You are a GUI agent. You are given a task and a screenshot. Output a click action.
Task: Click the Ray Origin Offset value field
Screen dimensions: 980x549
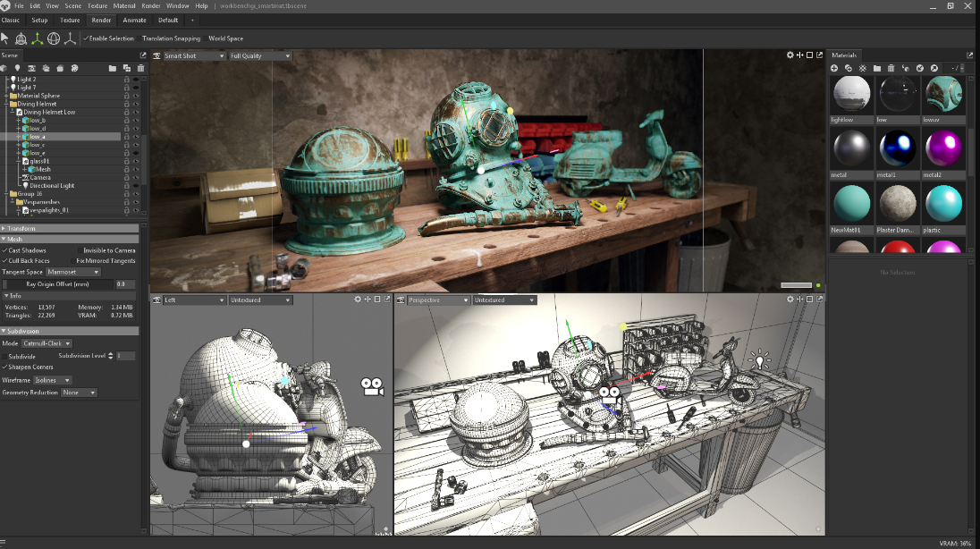coord(125,283)
